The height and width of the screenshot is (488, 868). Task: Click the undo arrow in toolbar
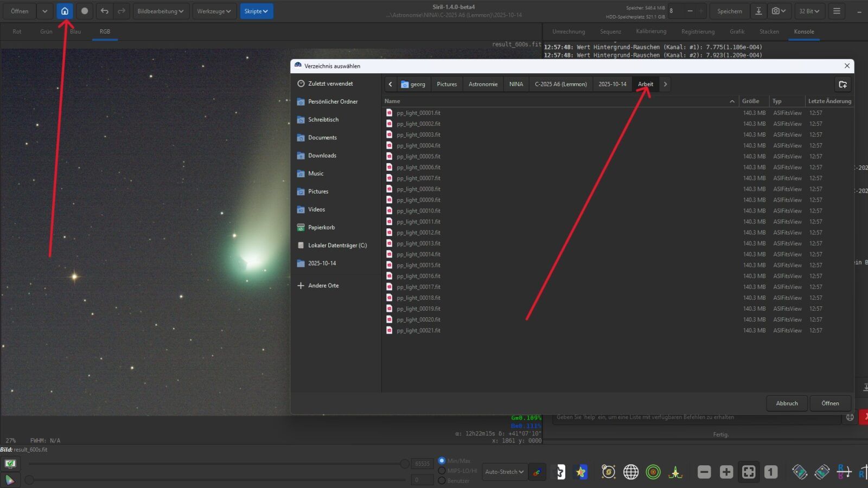(104, 11)
